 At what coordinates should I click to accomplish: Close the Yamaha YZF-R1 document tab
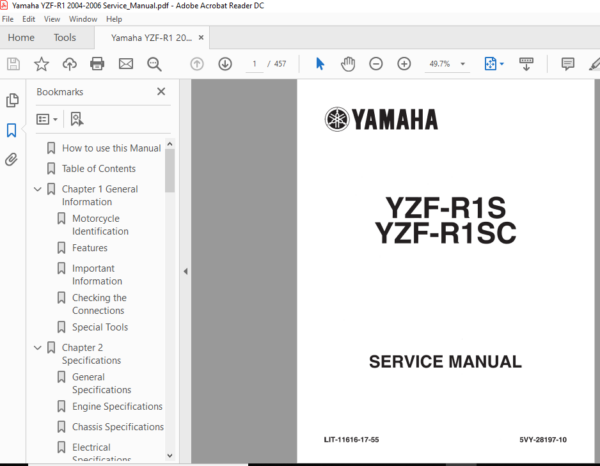[201, 37]
